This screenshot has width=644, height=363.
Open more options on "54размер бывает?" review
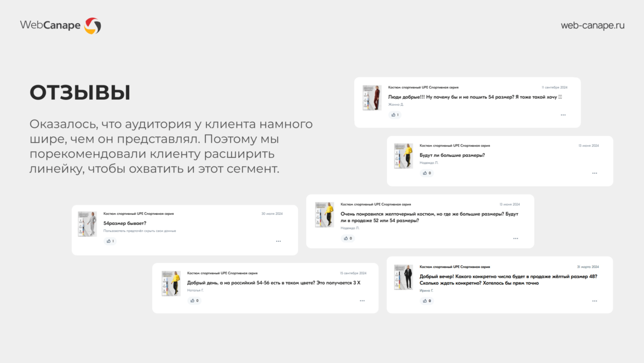click(x=278, y=241)
